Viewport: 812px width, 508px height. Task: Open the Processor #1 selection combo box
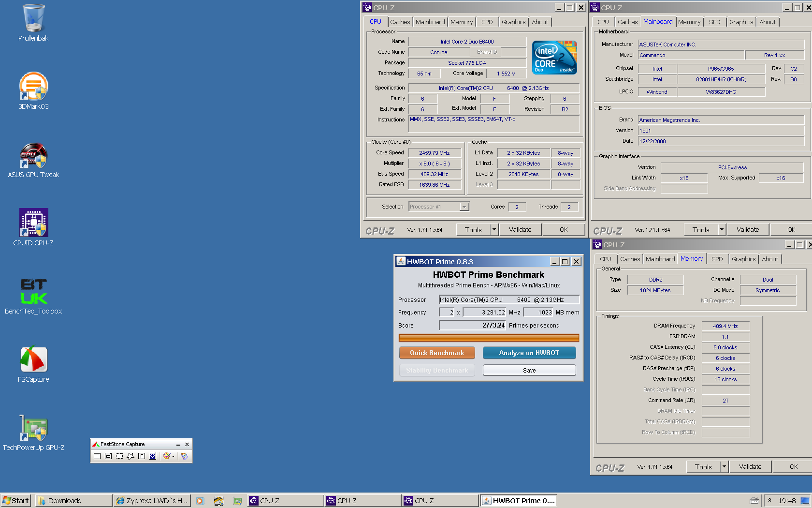[438, 207]
